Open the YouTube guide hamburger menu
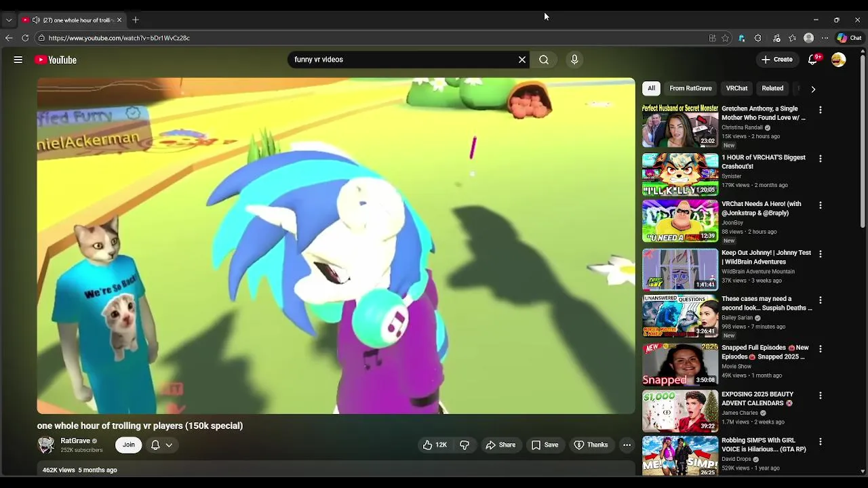This screenshot has width=868, height=488. pyautogui.click(x=18, y=60)
